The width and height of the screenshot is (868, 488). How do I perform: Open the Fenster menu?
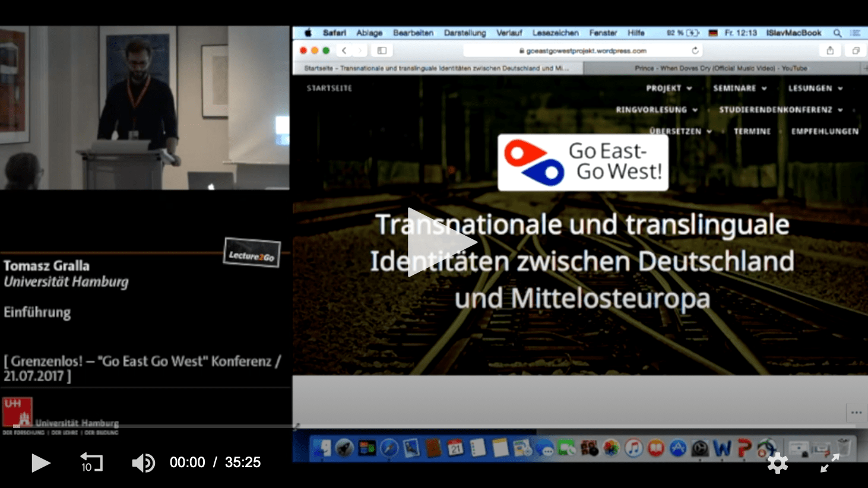[603, 33]
